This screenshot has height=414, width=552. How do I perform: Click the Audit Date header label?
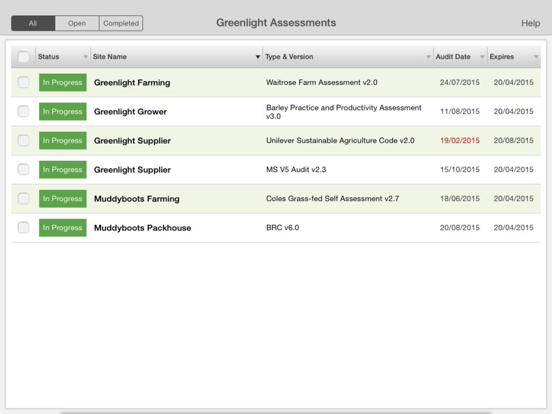pos(453,57)
